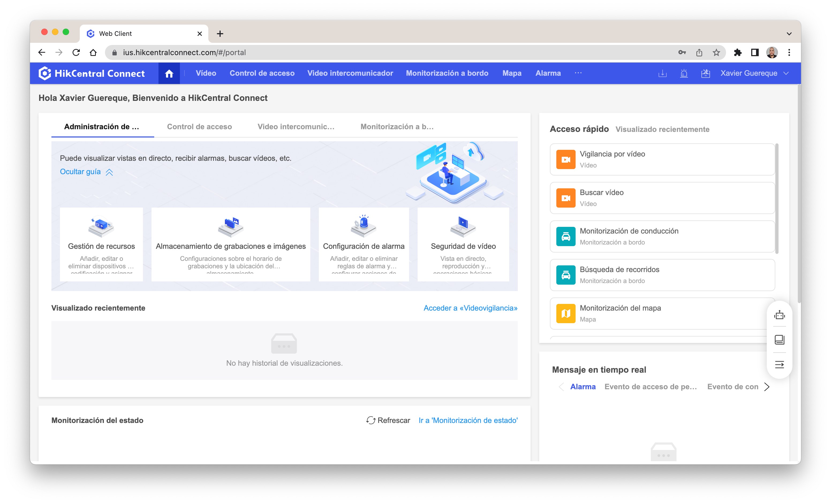
Task: Switch to Monitorización a b... tab
Action: [x=397, y=127]
